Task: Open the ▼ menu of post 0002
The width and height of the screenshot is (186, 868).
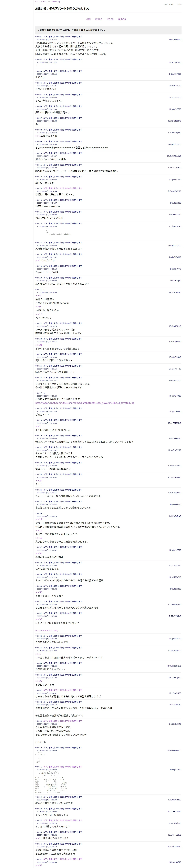Action: [36, 60]
